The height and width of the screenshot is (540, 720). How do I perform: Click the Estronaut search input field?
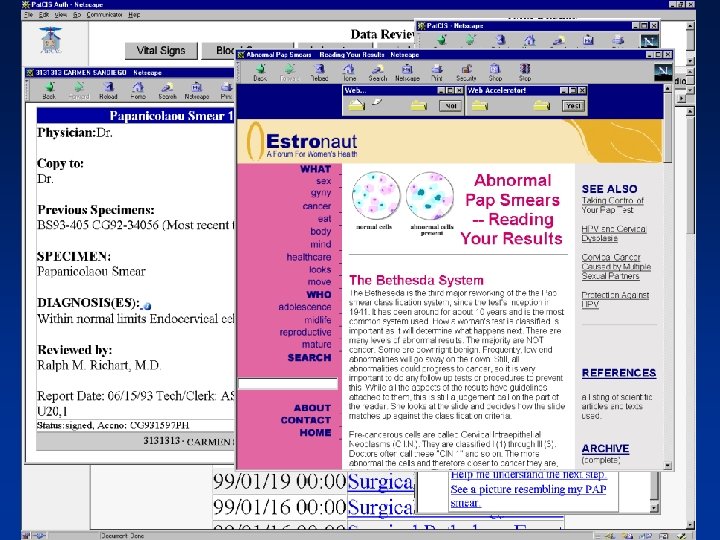coord(288,384)
